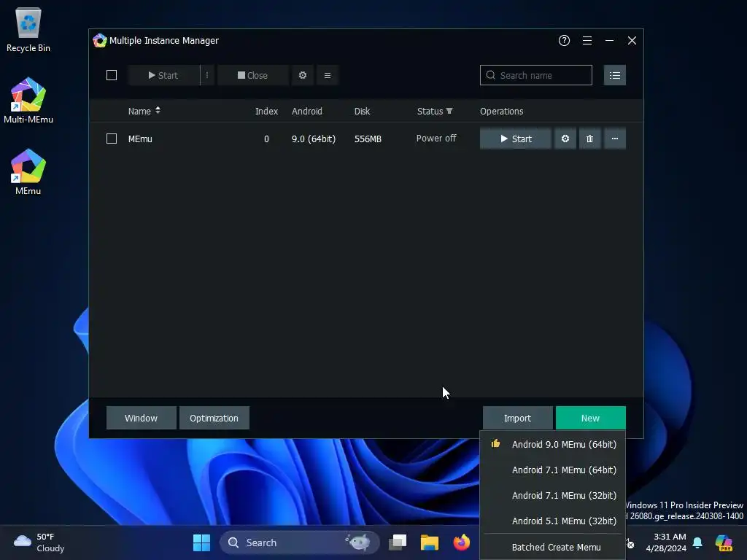The image size is (747, 560).
Task: Choose Android 9.0 MEmu (64bit)
Action: click(553, 444)
